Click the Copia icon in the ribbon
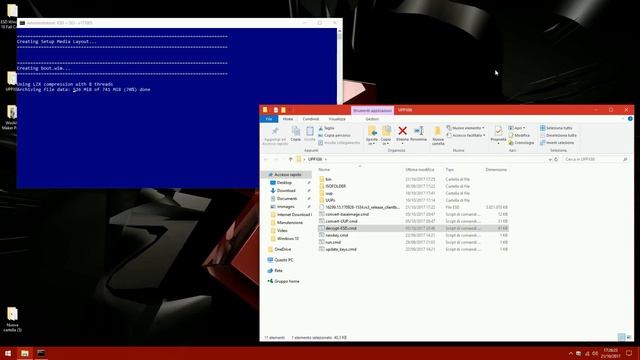The height and width of the screenshot is (360, 640). (296, 134)
